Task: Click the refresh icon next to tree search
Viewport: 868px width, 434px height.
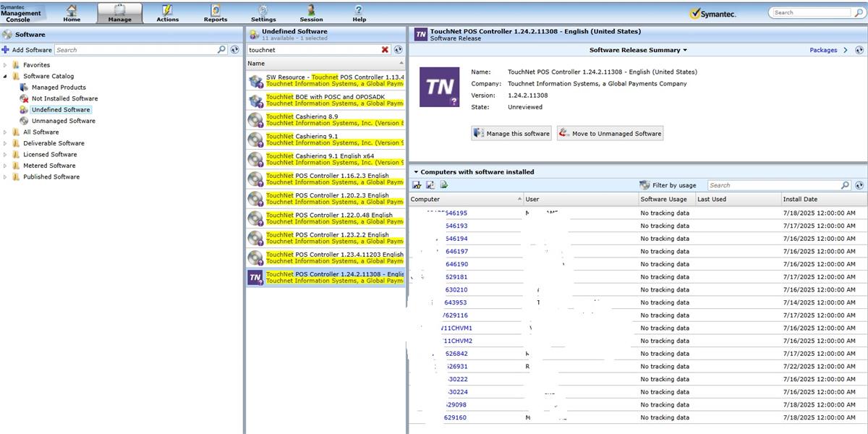Action: click(234, 50)
